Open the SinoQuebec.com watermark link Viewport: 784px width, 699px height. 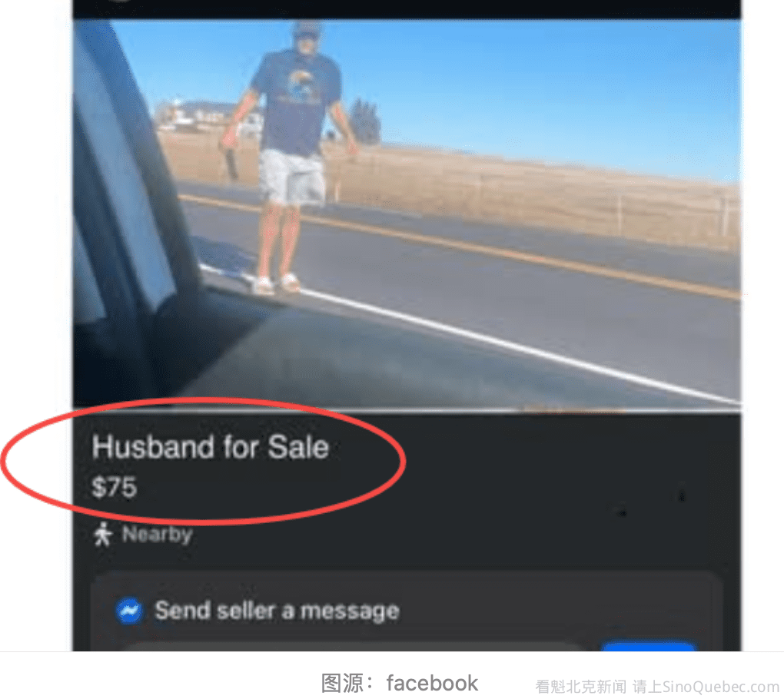[x=721, y=687]
